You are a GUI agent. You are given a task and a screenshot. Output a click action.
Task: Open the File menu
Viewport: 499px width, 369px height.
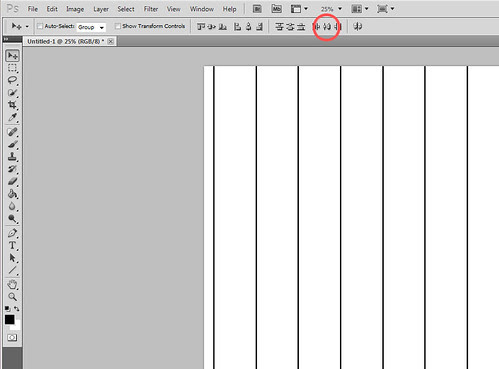tap(33, 9)
